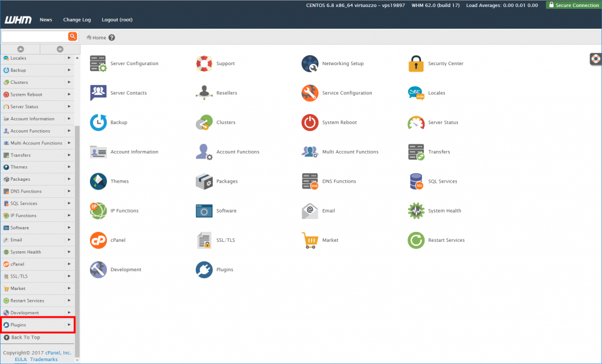The image size is (602, 364).
Task: Click Secure Connection badge
Action: tap(574, 5)
